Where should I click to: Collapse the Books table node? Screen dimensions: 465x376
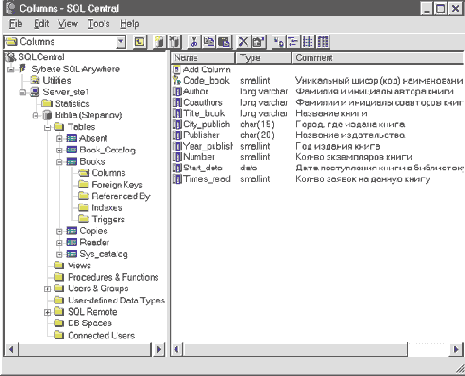[59, 162]
